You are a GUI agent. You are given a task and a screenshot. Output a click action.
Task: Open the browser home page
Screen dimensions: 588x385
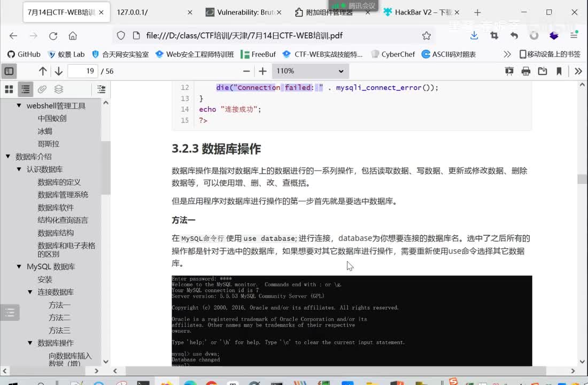pyautogui.click(x=73, y=36)
